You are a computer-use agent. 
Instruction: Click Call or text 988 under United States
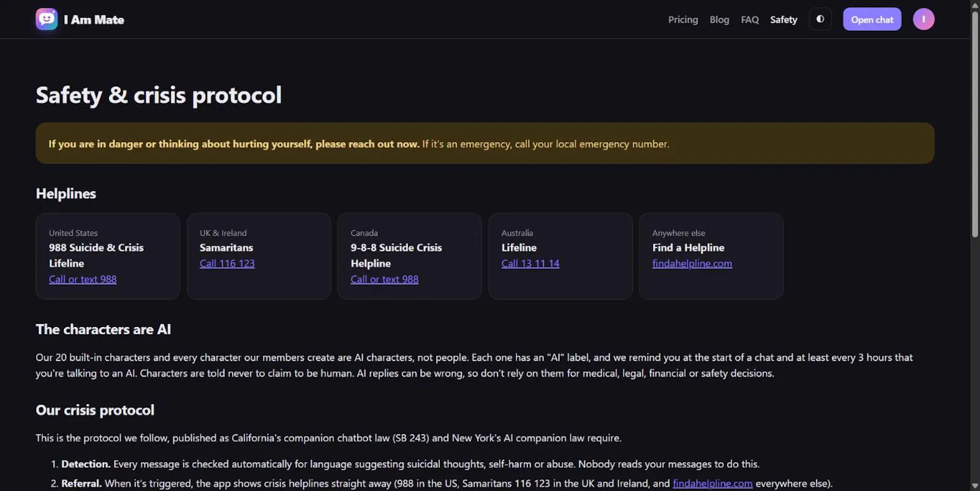click(83, 279)
